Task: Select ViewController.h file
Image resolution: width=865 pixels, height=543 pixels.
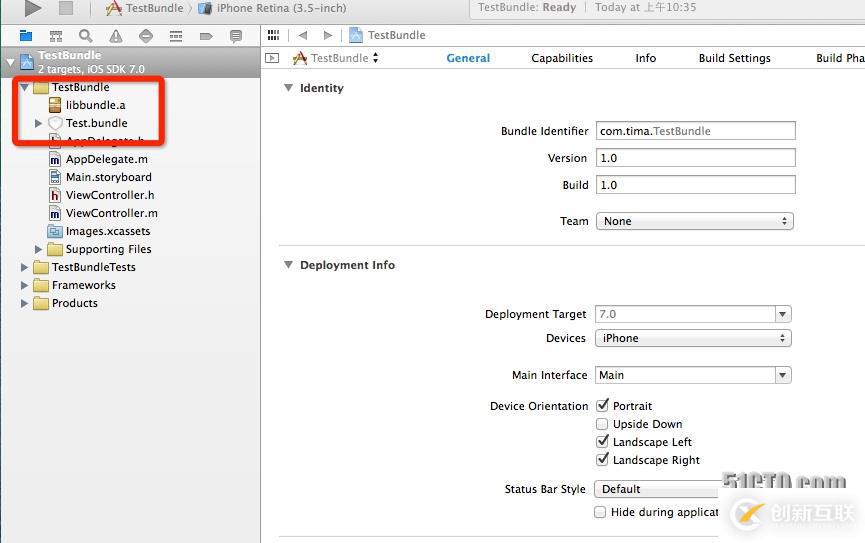Action: tap(110, 195)
